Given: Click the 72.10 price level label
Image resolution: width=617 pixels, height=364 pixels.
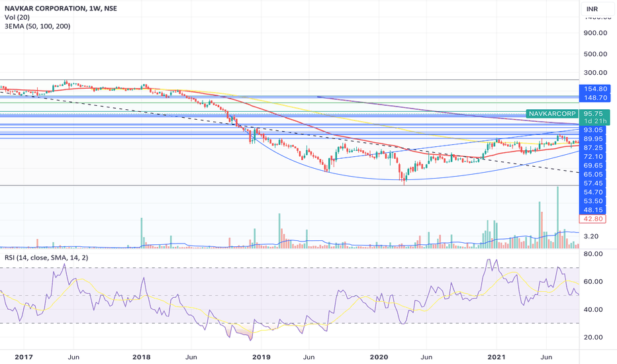Looking at the screenshot, I should click(593, 157).
